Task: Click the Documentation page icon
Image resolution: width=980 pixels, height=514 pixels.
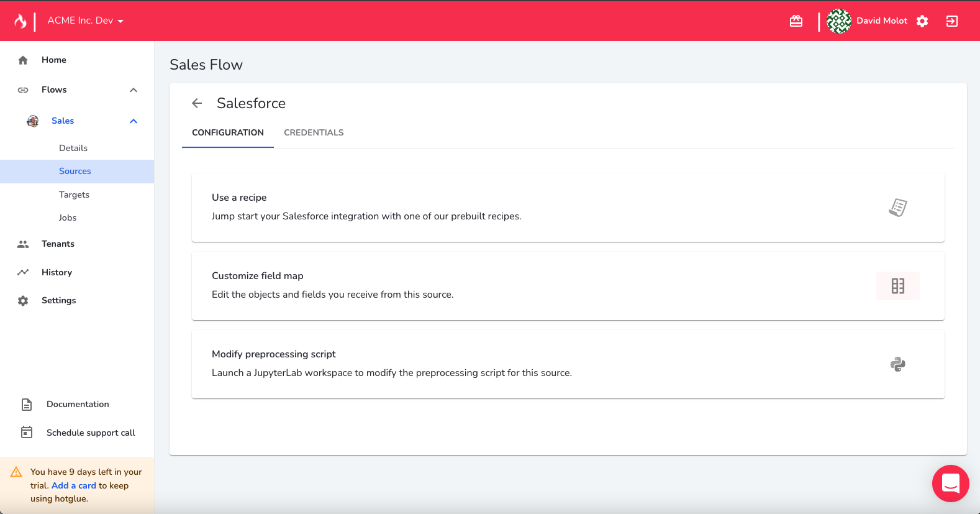Action: pyautogui.click(x=27, y=405)
